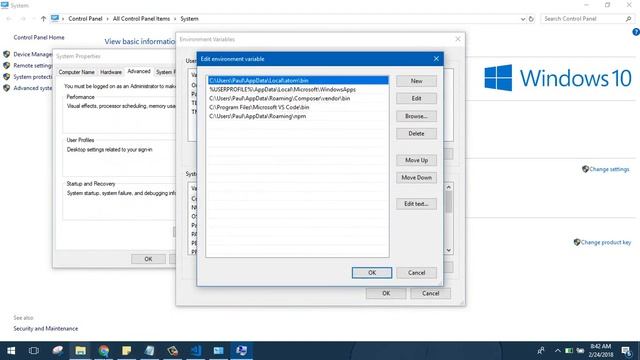Check the battery status tray icon
Viewport: 640px width, 360px height.
[569, 351]
